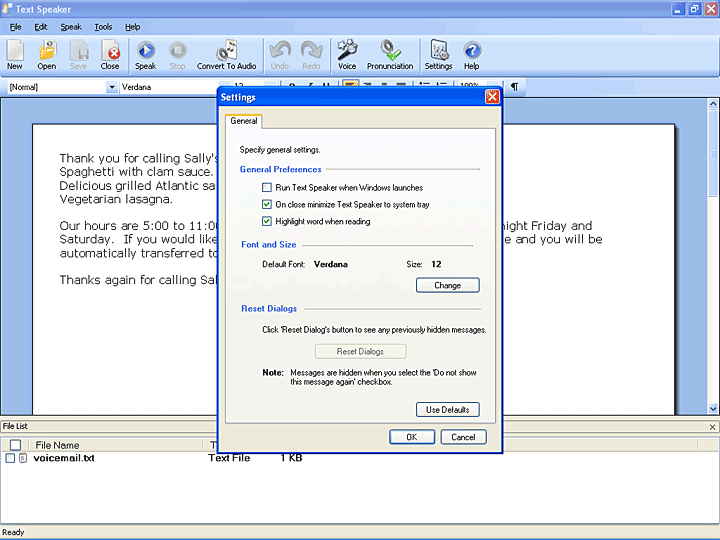Enable Run Text Speaker when Windows launches
Screen dimensions: 720x540
click(267, 187)
